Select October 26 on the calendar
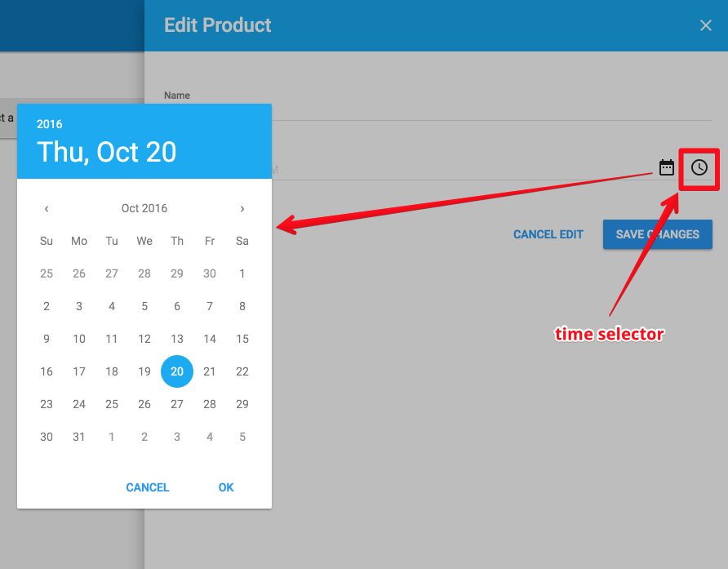 pyautogui.click(x=144, y=404)
